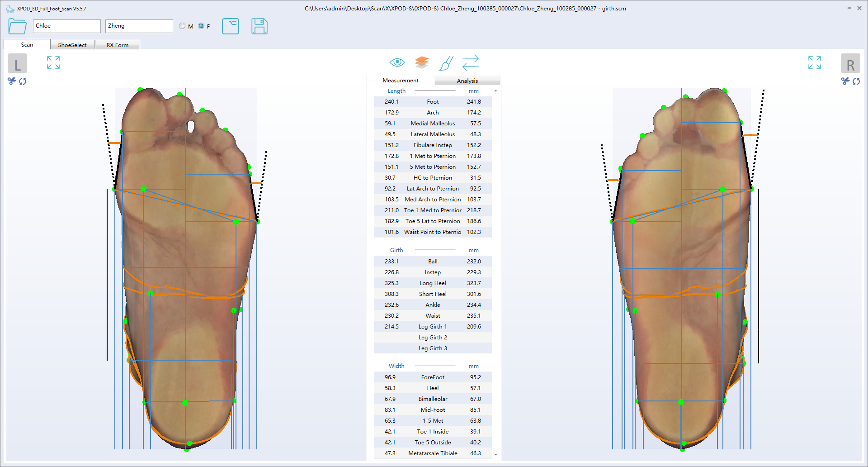Click the right foot rotate reset icon
The height and width of the screenshot is (467, 868).
(856, 81)
